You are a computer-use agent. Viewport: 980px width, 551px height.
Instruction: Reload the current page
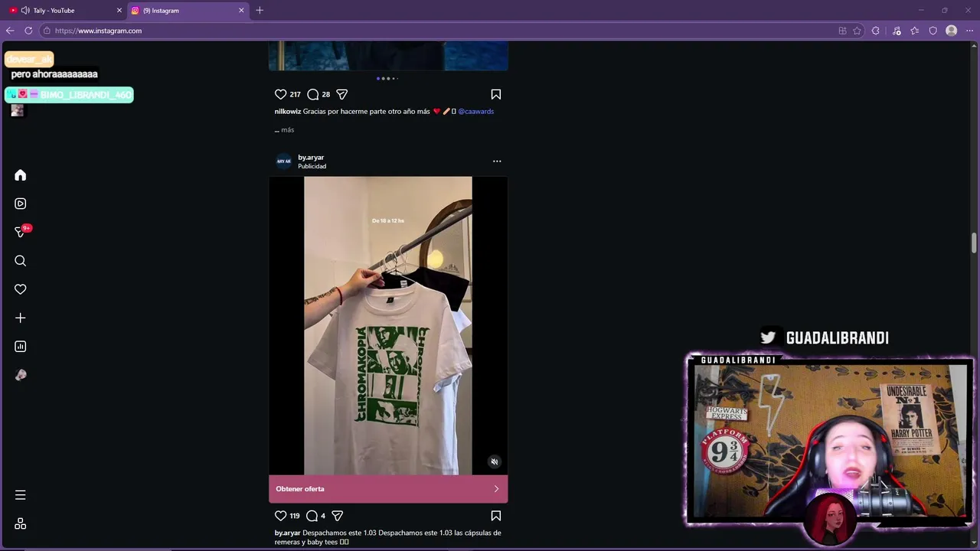point(28,31)
